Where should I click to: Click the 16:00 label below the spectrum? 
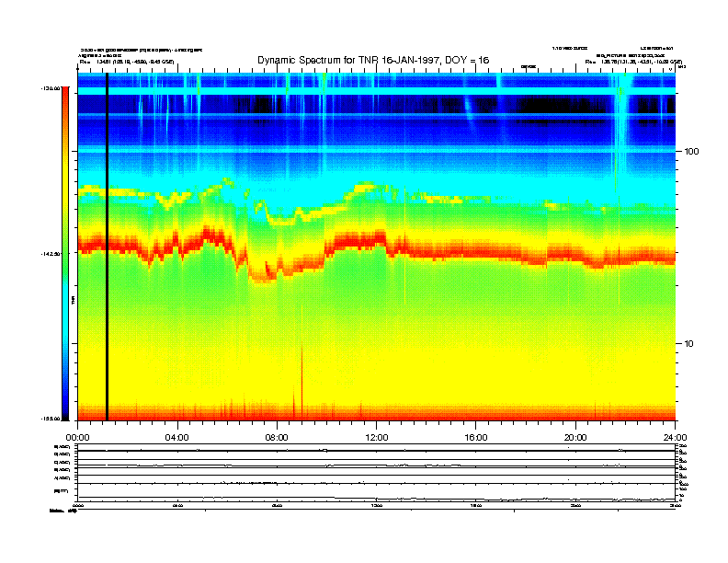point(476,437)
